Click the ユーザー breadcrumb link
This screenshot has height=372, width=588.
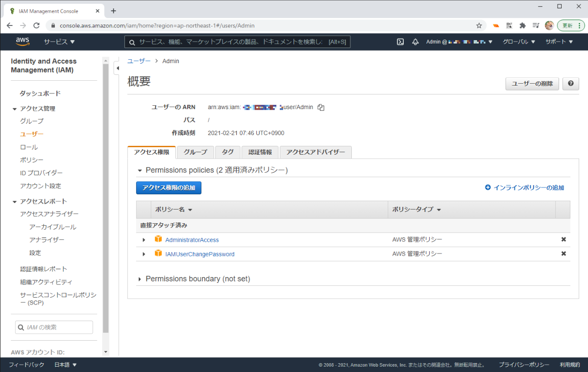click(139, 61)
